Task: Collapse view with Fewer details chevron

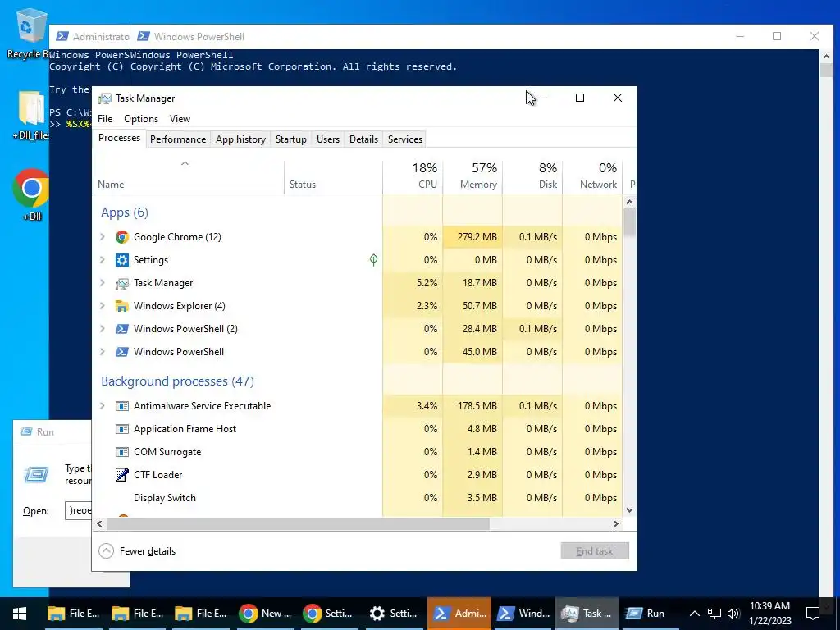Action: (106, 550)
